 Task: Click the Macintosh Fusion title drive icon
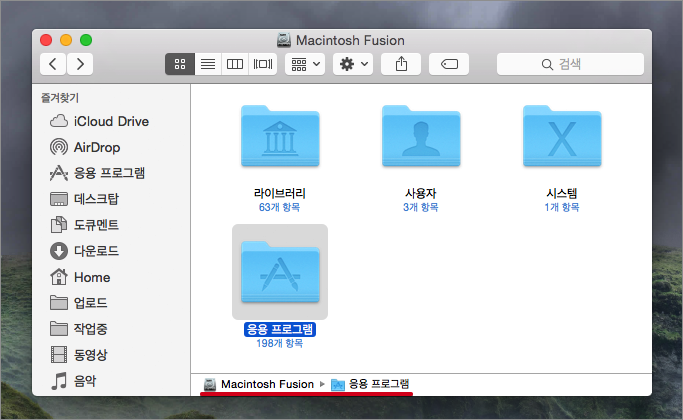284,40
